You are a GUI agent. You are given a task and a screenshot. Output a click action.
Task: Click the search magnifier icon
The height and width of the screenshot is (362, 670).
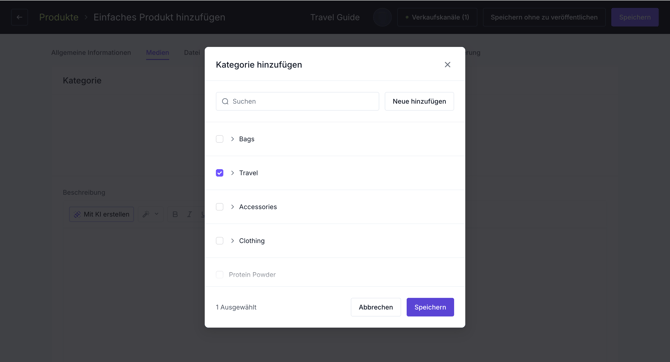[x=225, y=101]
